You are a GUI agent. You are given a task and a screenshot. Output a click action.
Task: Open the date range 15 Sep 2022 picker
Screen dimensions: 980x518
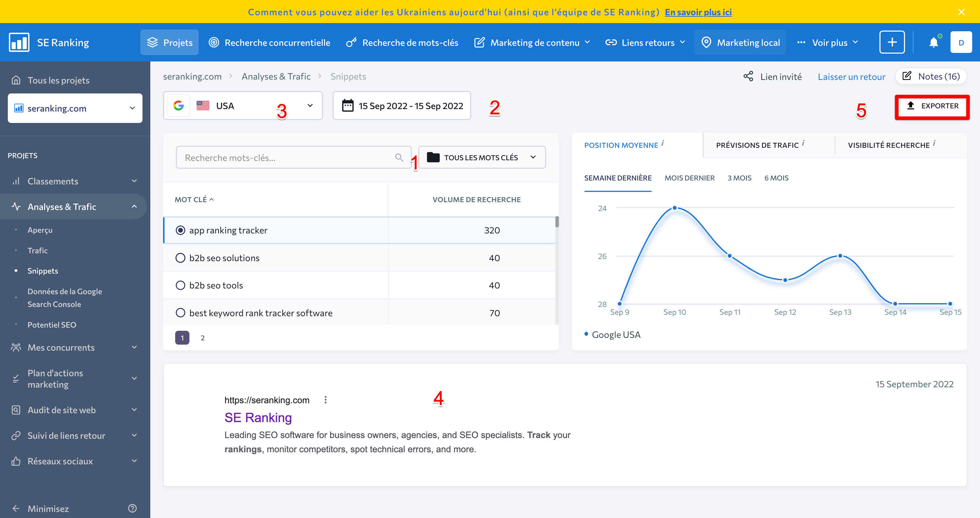402,106
